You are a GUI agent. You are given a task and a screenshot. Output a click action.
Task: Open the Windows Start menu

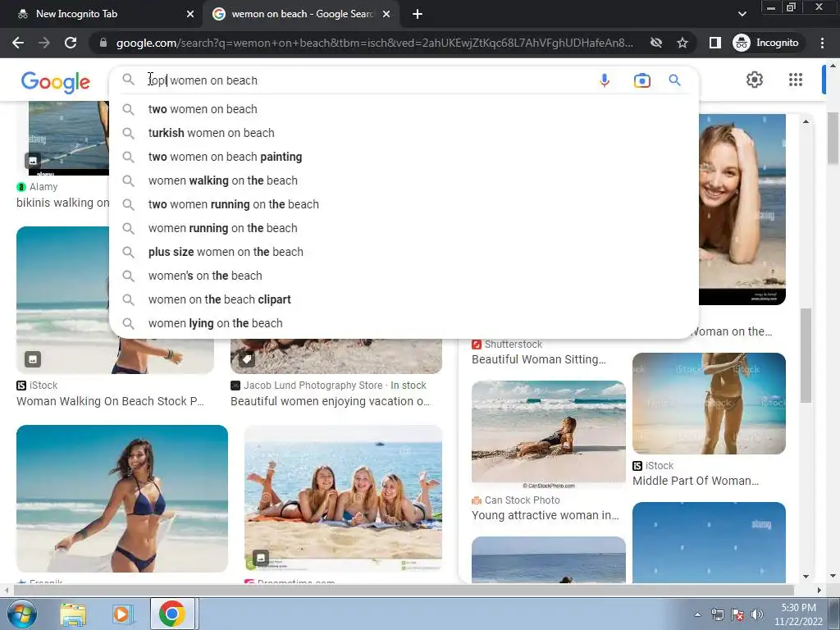click(21, 614)
